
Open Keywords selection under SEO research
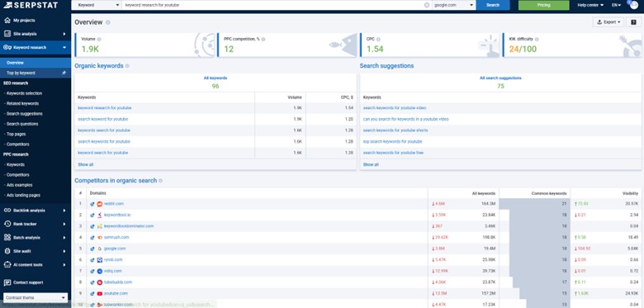click(x=23, y=93)
